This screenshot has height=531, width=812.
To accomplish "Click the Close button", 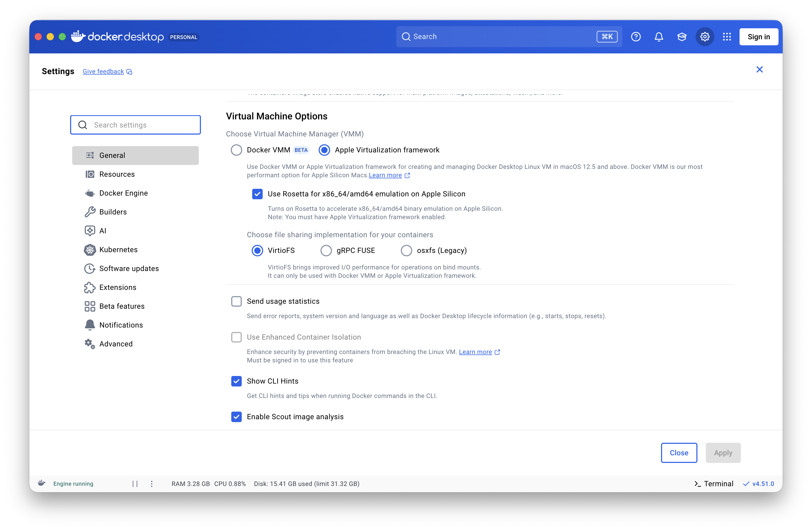I will (x=679, y=453).
